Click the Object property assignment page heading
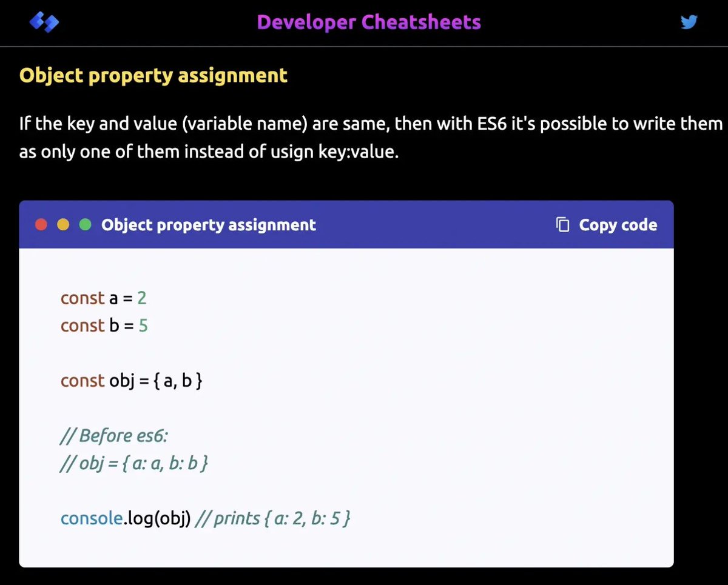Image resolution: width=728 pixels, height=585 pixels. click(x=153, y=75)
